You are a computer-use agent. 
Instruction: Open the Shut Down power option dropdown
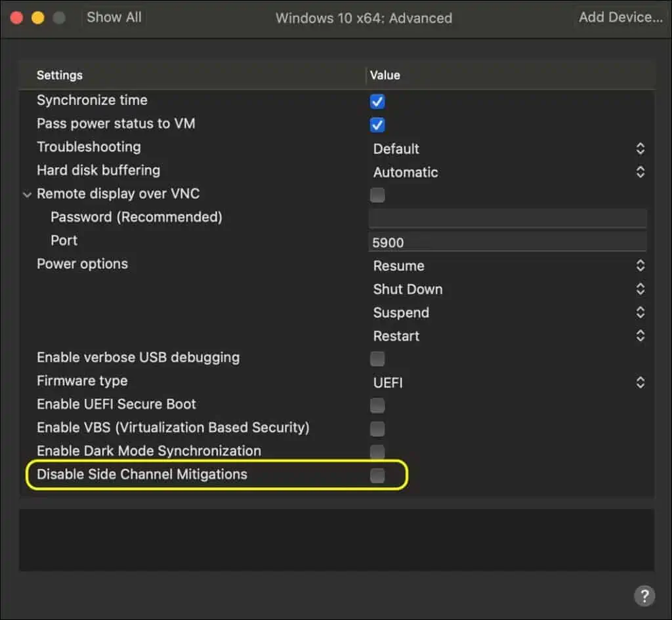509,289
